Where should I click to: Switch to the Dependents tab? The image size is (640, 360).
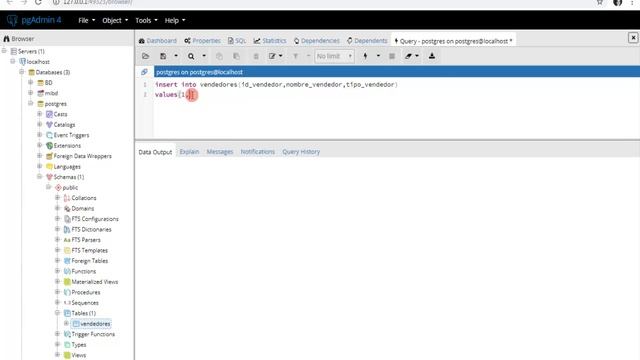367,40
